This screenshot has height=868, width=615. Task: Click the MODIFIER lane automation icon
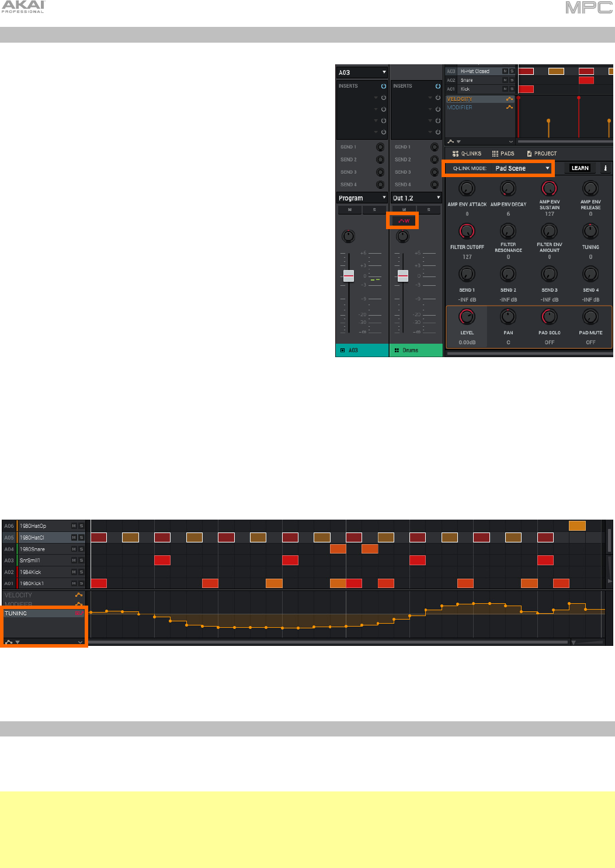[509, 108]
